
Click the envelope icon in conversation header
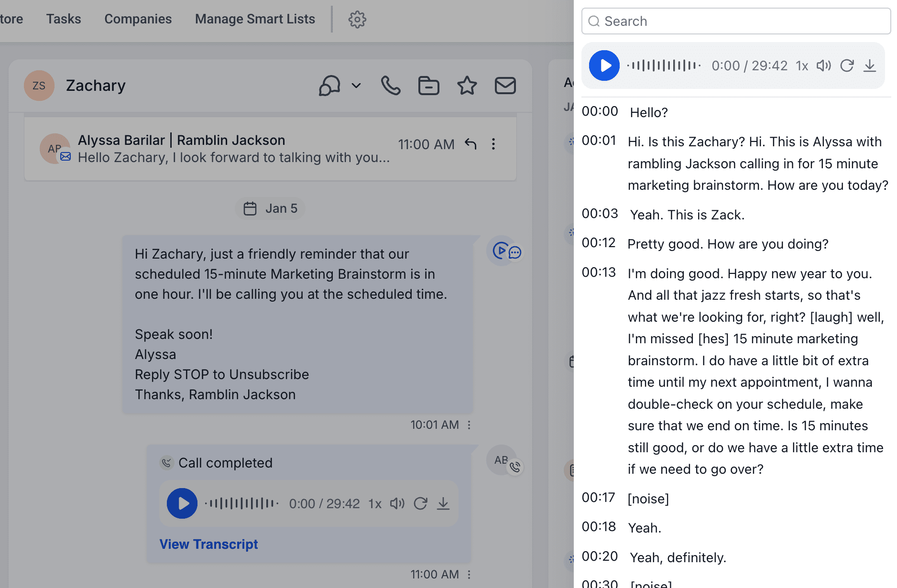(x=505, y=86)
